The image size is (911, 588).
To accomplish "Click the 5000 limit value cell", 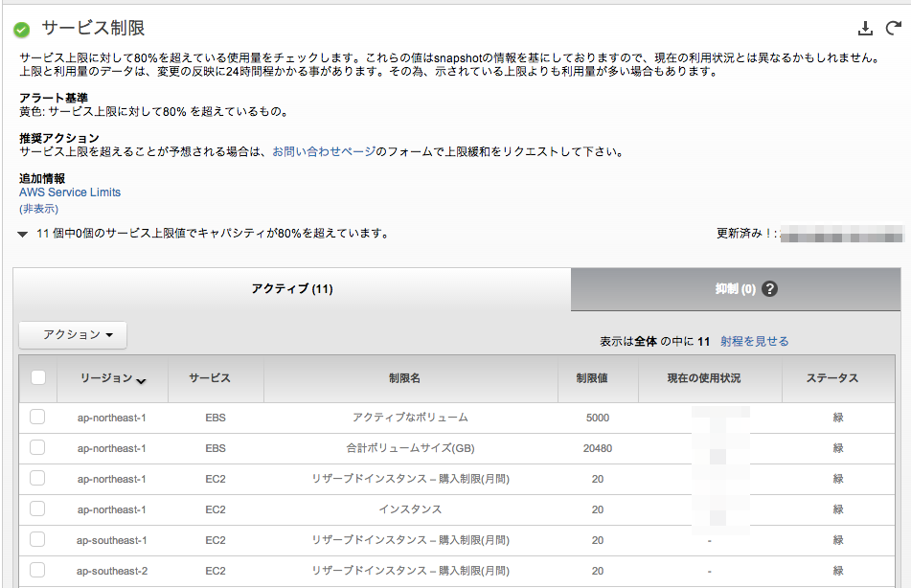I will 598,418.
